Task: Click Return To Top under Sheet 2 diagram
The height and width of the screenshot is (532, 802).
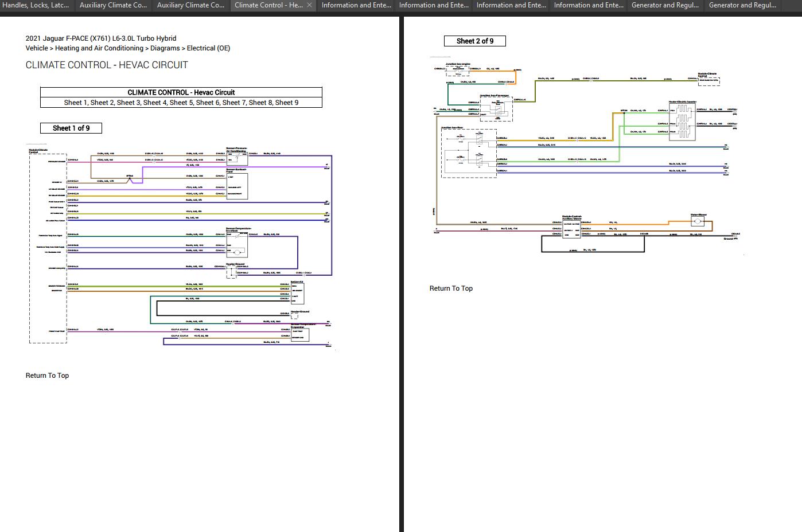Action: click(x=451, y=288)
